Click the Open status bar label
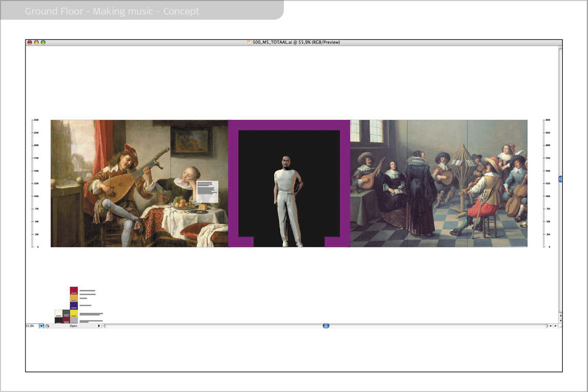Image resolution: width=588 pixels, height=392 pixels. 74,326
